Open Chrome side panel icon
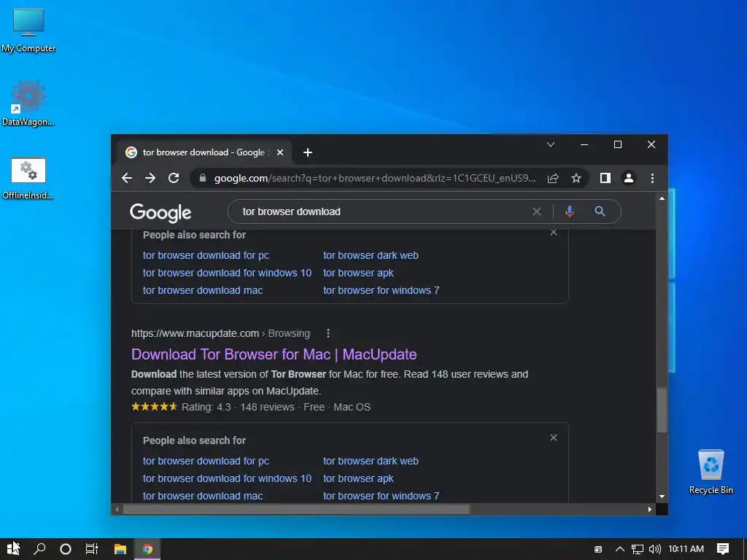Screen dimensions: 747x560 [605, 178]
